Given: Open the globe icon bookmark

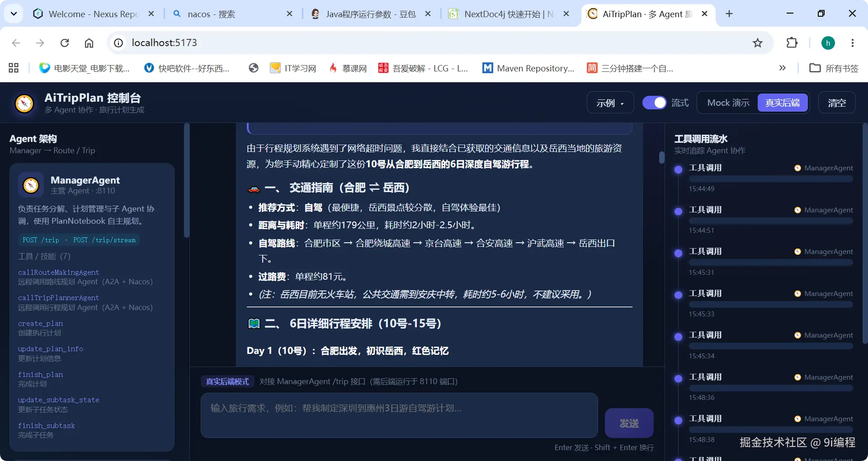Looking at the screenshot, I should pos(254,68).
